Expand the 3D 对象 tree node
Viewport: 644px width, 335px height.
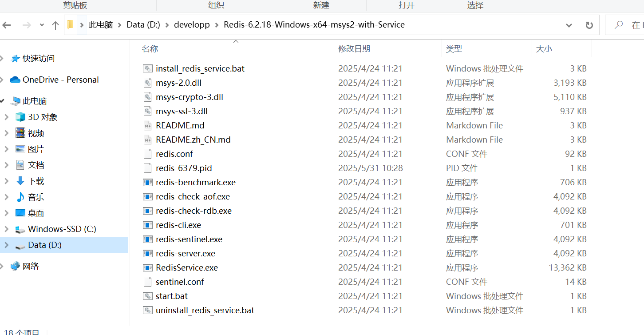pyautogui.click(x=6, y=117)
